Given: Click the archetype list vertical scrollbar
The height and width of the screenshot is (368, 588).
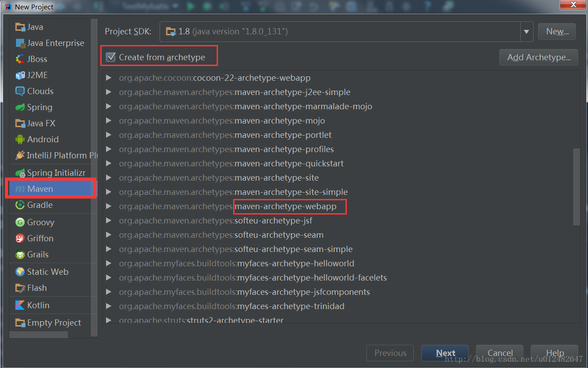Looking at the screenshot, I should point(576,186).
